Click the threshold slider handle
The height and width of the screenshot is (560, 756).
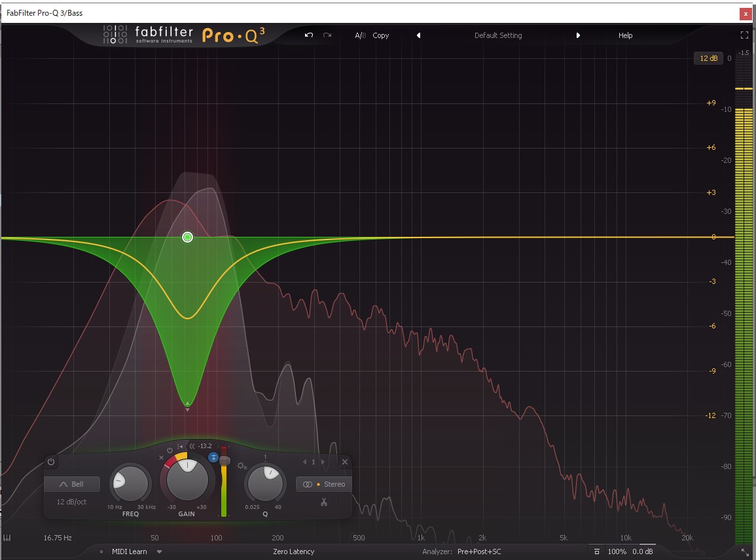pos(225,461)
